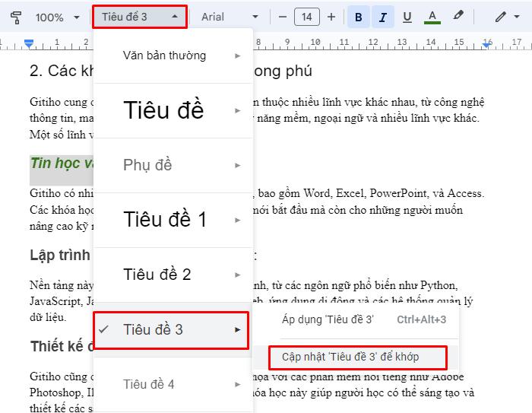Screen dimensions: 532x413
Task: Select the Tiêu đề style
Action: point(163,110)
